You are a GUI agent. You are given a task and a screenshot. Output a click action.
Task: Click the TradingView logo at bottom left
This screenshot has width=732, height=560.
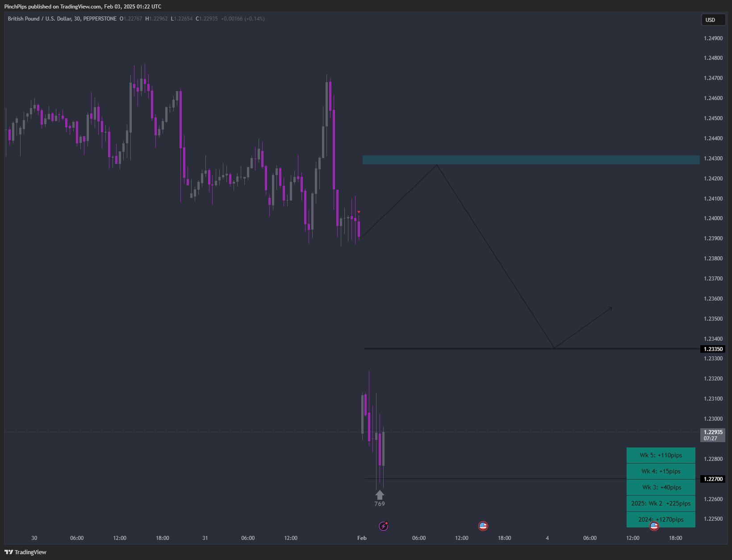(25, 552)
